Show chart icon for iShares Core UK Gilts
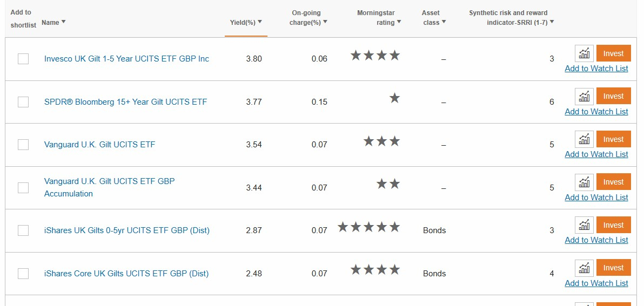 pos(584,268)
